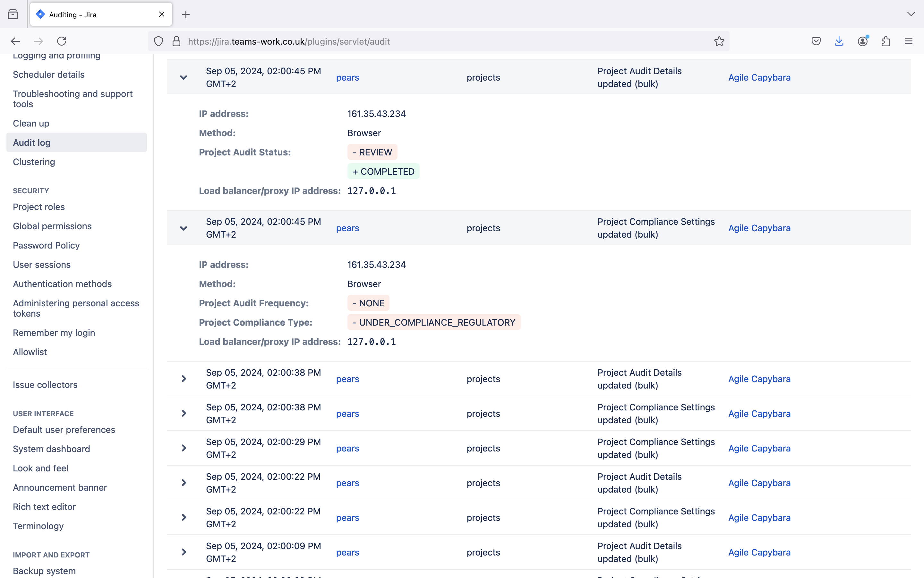The image size is (924, 578).
Task: Expand the 02:00:38 PM Project Compliance Settings row
Action: point(184,414)
